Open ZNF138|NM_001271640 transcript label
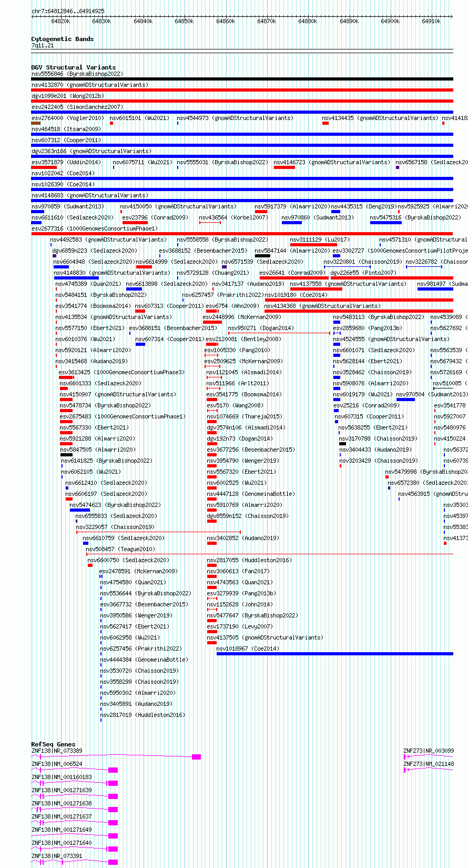 click(x=62, y=843)
